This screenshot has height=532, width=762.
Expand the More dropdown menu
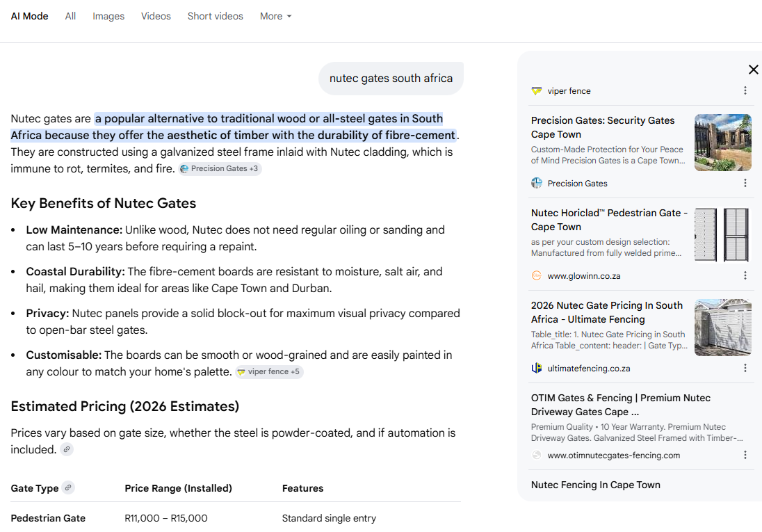(x=275, y=16)
